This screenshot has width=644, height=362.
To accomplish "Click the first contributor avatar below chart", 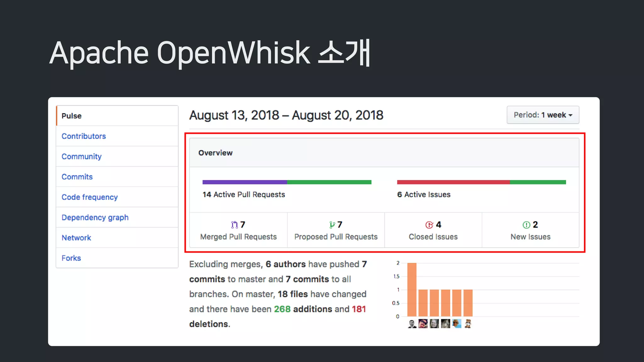I will pyautogui.click(x=412, y=324).
